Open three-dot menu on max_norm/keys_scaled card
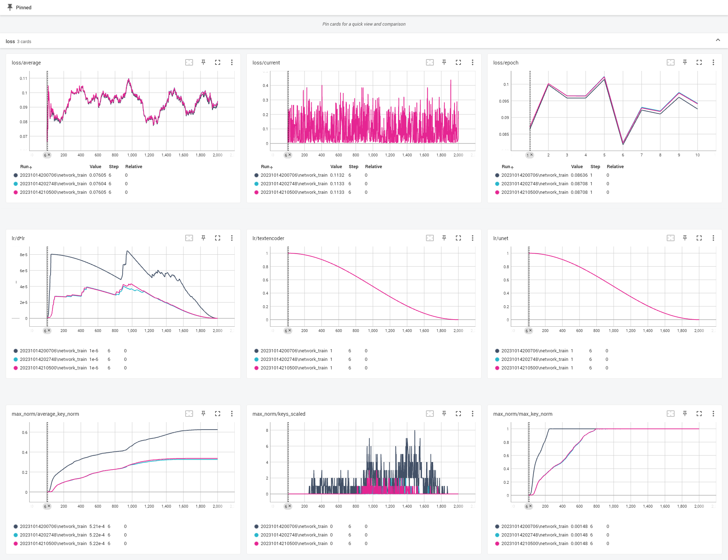728x560 pixels. (x=473, y=414)
